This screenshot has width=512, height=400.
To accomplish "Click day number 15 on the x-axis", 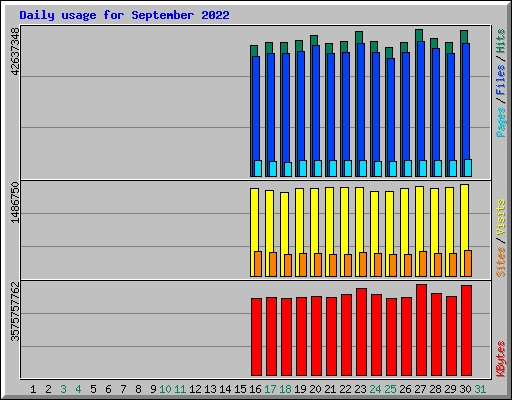I will coord(240,389).
